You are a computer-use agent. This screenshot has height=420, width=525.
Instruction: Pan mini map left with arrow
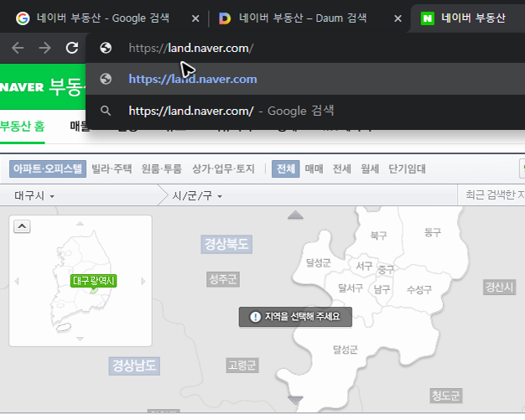tap(17, 282)
